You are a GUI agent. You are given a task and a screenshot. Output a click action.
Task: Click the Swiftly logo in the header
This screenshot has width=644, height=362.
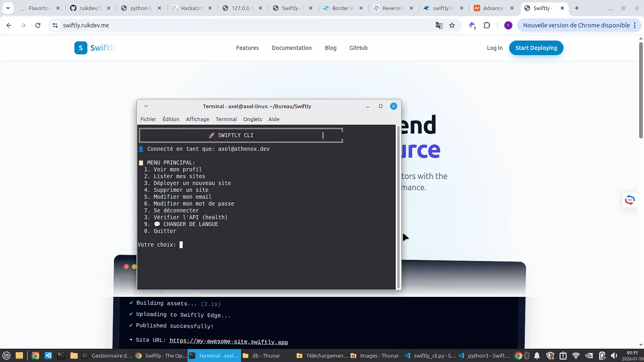(x=95, y=48)
